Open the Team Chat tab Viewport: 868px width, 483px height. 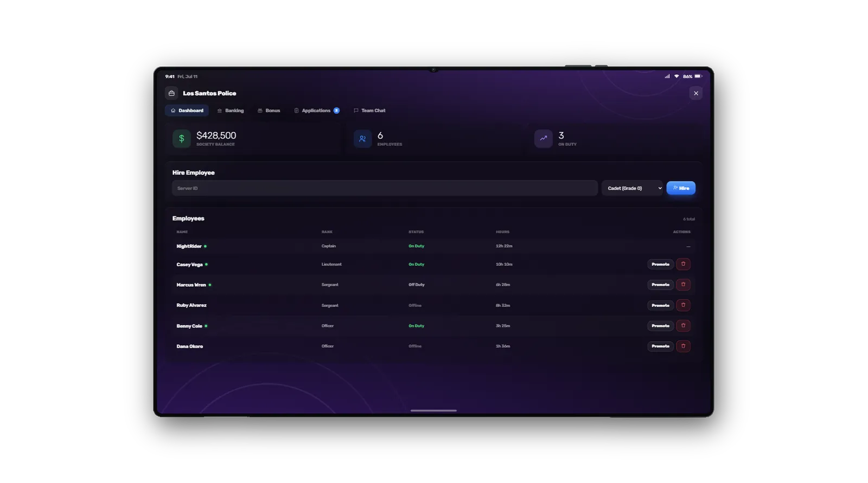(x=369, y=111)
